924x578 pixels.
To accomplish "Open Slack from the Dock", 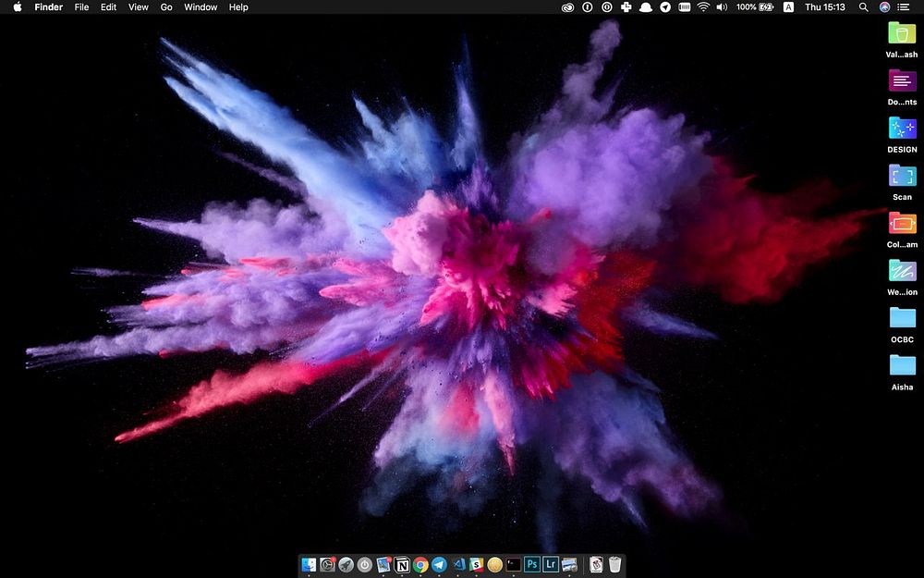I will coord(476,565).
